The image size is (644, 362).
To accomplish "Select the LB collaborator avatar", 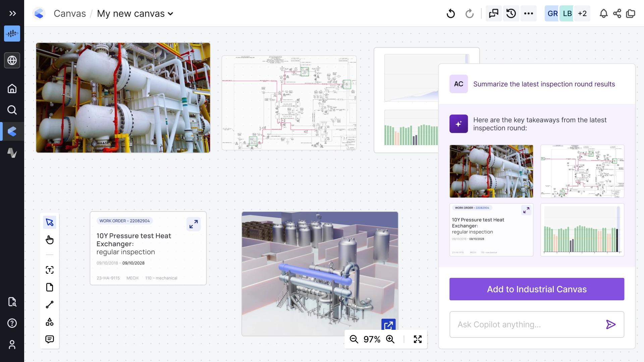I will pyautogui.click(x=567, y=13).
